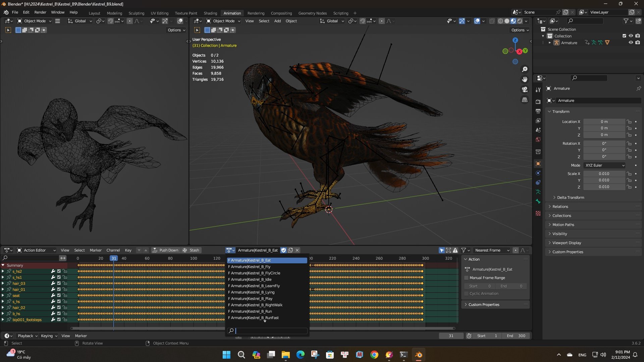Toggle the mute checkbox for hair_03 channel
The image size is (644, 362).
point(59,283)
